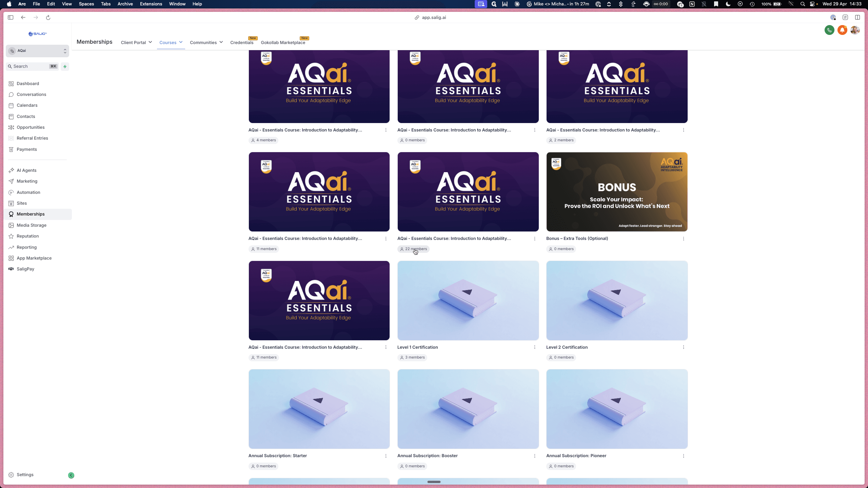The width and height of the screenshot is (868, 488).
Task: Open the user profile avatar
Action: 855,30
